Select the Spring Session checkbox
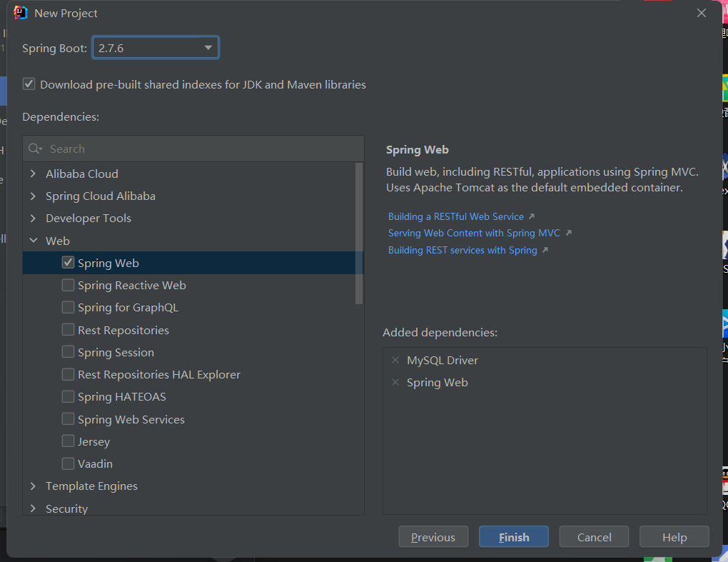Viewport: 728px width, 562px height. click(x=68, y=351)
